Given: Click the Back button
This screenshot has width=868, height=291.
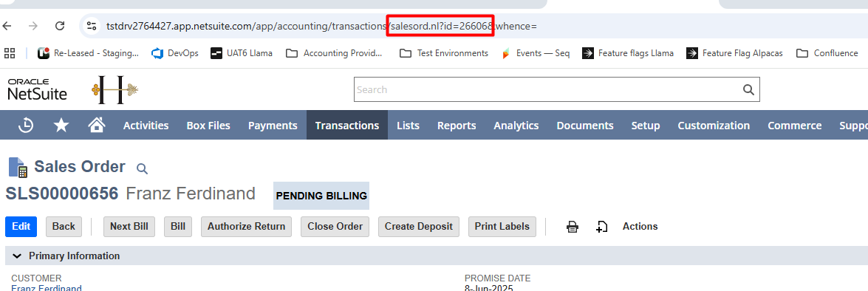Looking at the screenshot, I should point(64,226).
